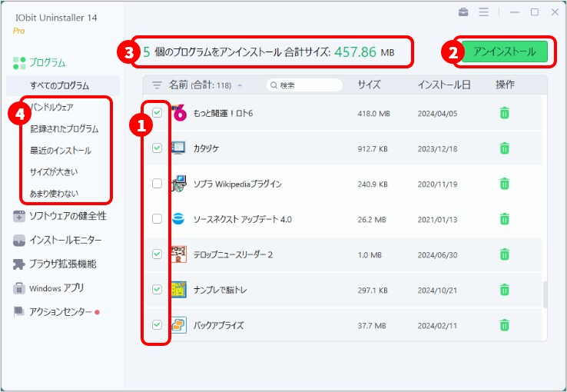Viewport: 567px width, 392px height.
Task: Uncheck もっと開運！ロト6 checkbox
Action: (157, 113)
